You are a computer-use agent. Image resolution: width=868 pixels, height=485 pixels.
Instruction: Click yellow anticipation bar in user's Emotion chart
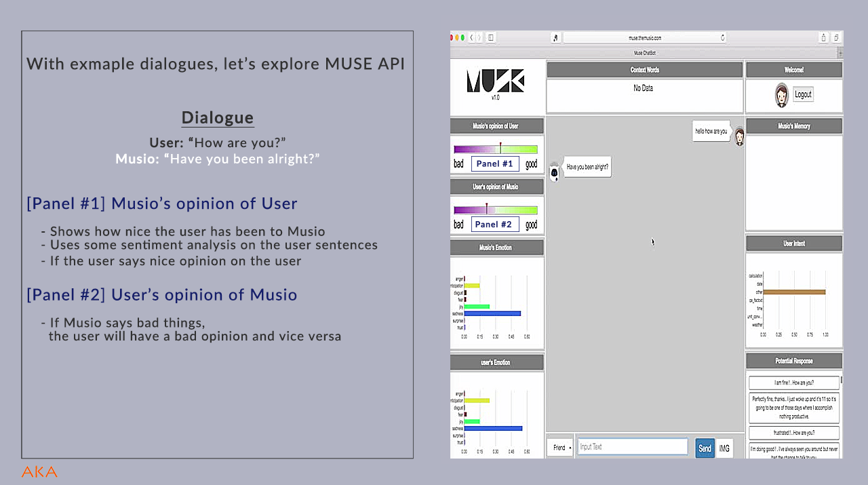click(x=477, y=400)
